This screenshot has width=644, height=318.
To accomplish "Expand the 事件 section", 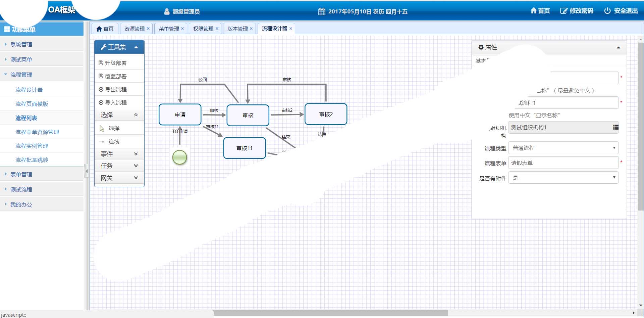I will (119, 154).
